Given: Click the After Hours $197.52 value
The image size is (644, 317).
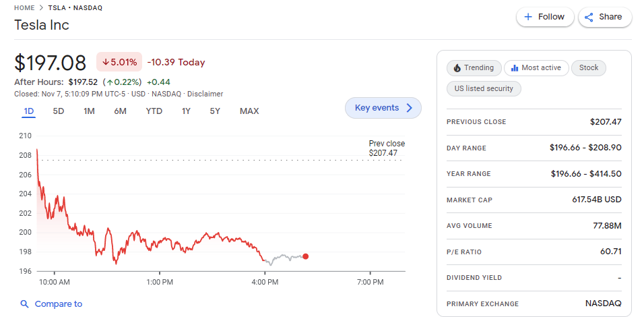Looking at the screenshot, I should 83,82.
